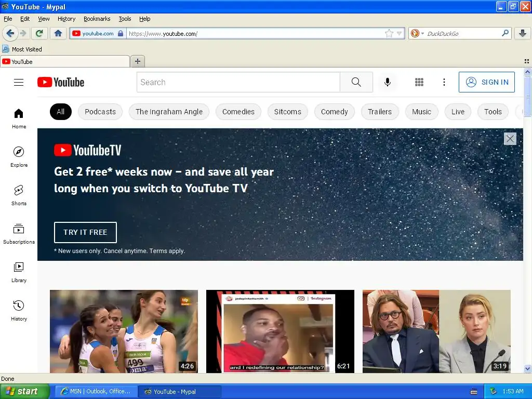
Task: Open History in the sidebar
Action: [19, 311]
